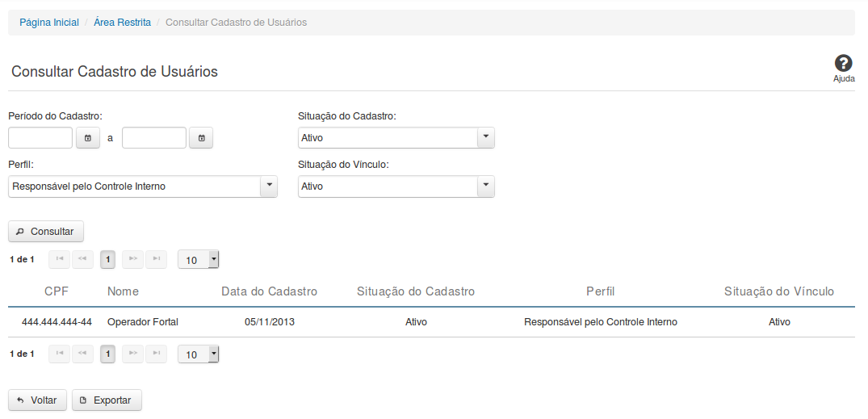Viewport: 868px width, 419px height.
Task: Navigate to Página Inicial breadcrumb link
Action: tap(49, 23)
